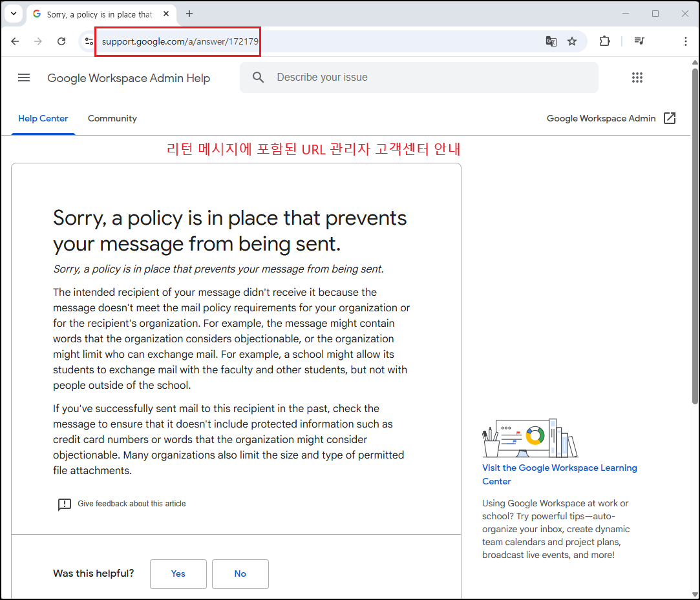The height and width of the screenshot is (600, 700).
Task: Answer No to 'Was this helpful?'
Action: coord(240,574)
